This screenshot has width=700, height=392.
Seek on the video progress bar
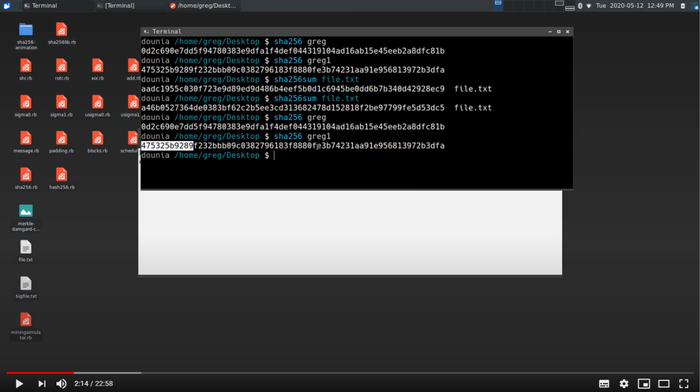pos(350,372)
